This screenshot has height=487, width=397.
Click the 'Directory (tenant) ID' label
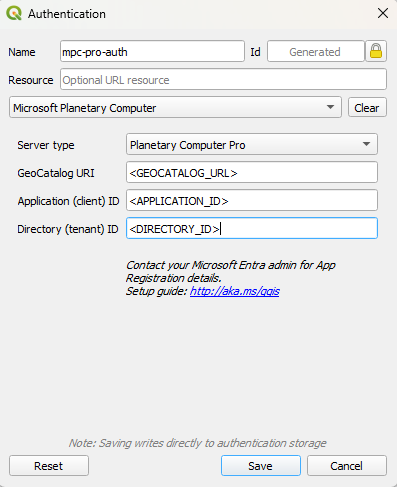tap(68, 229)
